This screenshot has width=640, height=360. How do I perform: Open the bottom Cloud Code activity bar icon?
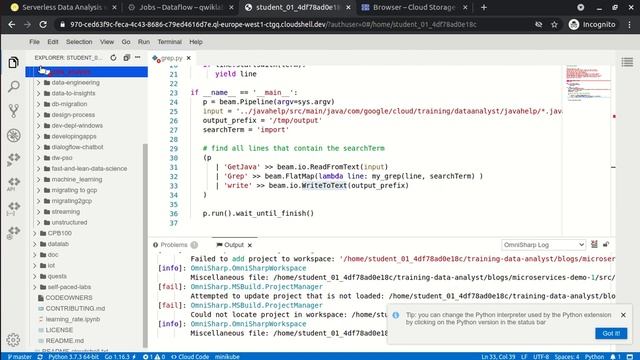point(13,233)
